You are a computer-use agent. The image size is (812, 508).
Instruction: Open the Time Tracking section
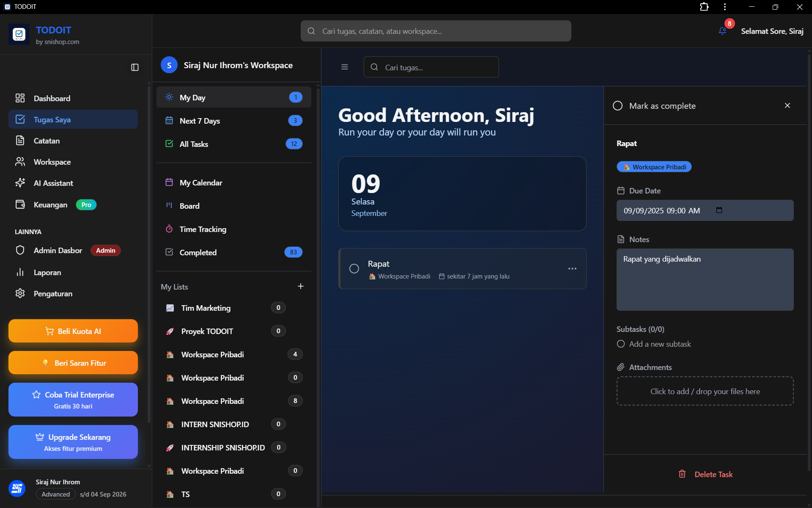pos(203,229)
